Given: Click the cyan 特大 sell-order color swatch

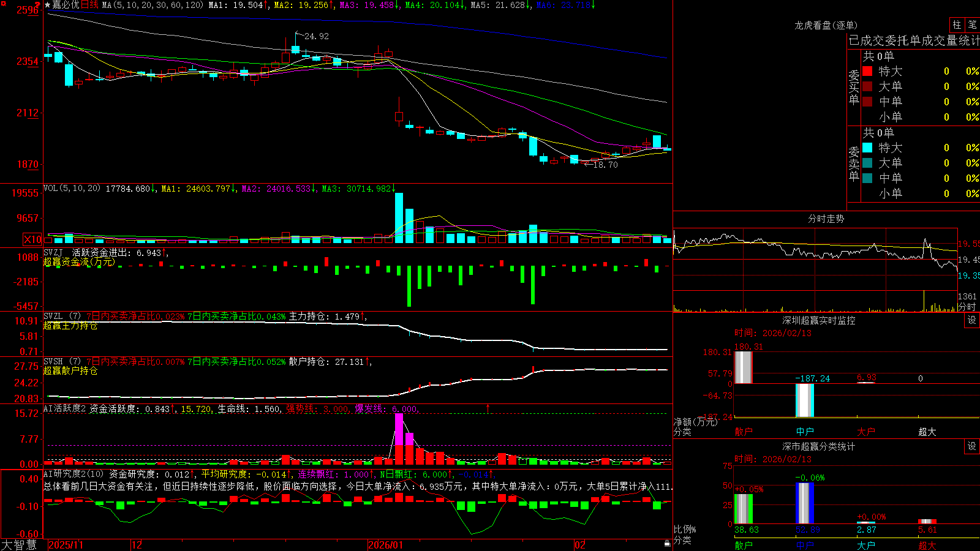Looking at the screenshot, I should 867,148.
